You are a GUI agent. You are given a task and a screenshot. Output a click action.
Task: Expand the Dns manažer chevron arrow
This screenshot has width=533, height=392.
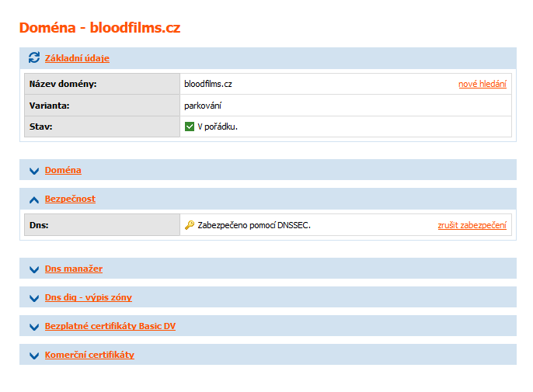33,269
